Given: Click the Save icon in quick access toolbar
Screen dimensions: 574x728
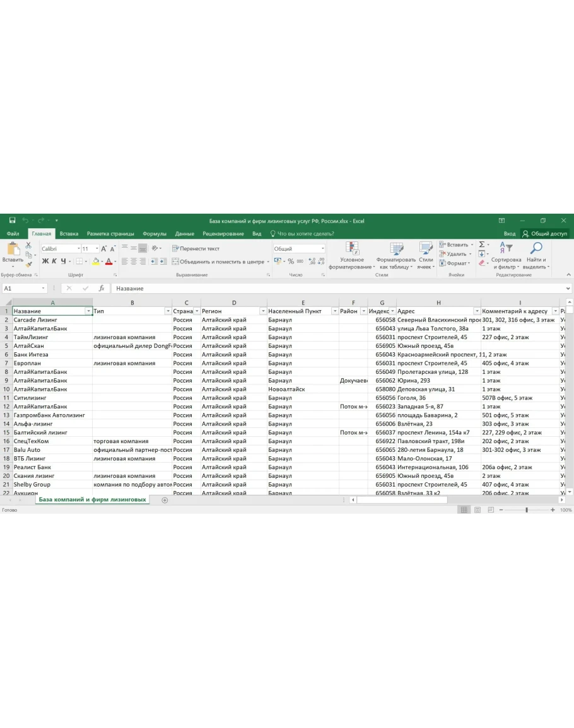Looking at the screenshot, I should (12, 221).
